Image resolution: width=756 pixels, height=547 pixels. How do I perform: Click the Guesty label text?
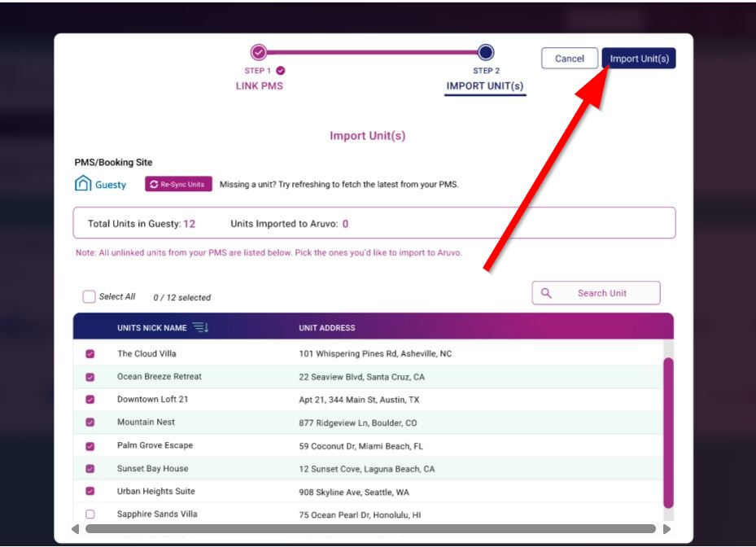111,185
